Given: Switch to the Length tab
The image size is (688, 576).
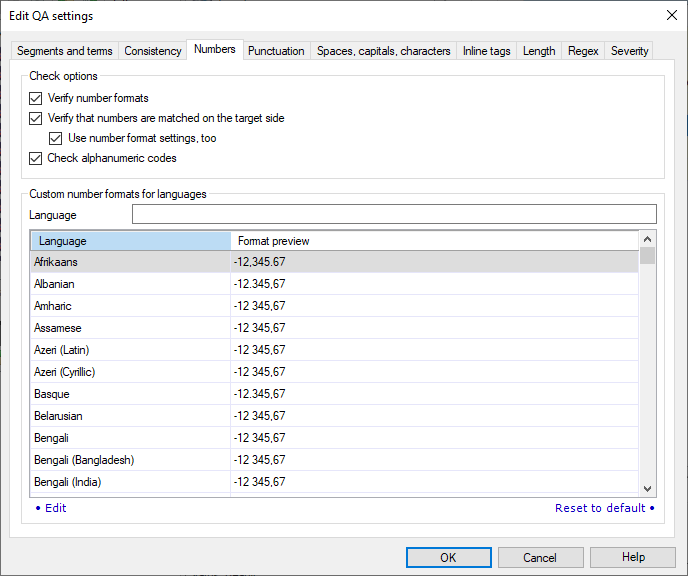Looking at the screenshot, I should (x=539, y=51).
